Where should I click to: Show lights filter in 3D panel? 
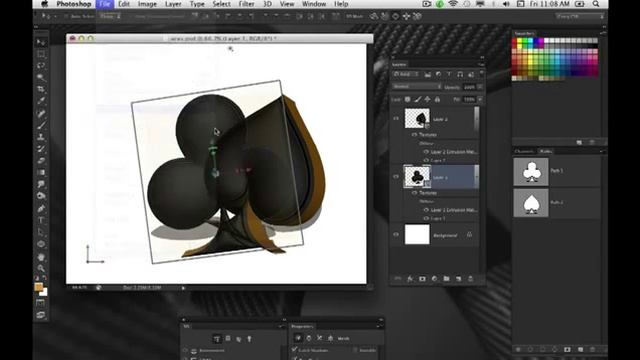[249, 339]
